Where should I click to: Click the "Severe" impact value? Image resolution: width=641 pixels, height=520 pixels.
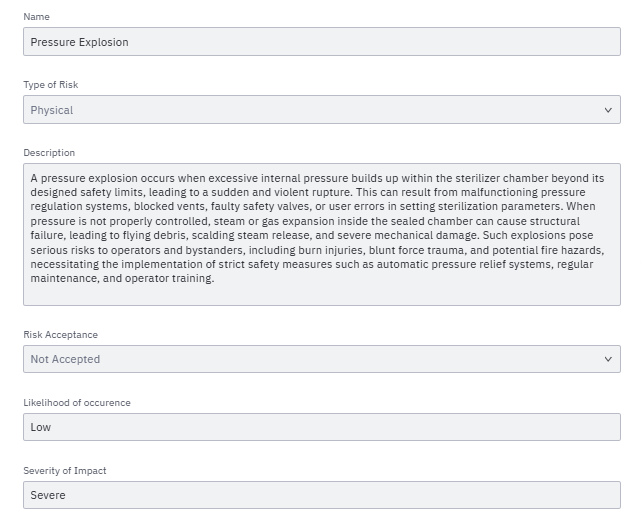click(48, 495)
